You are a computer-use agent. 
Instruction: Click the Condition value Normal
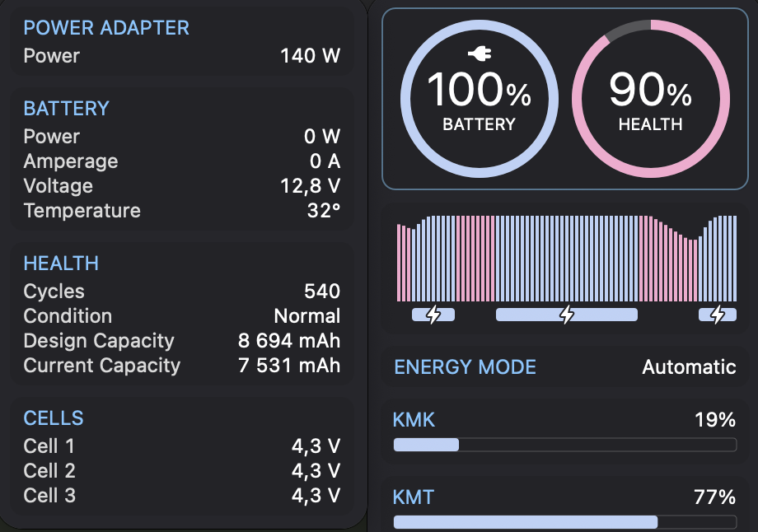pyautogui.click(x=306, y=316)
